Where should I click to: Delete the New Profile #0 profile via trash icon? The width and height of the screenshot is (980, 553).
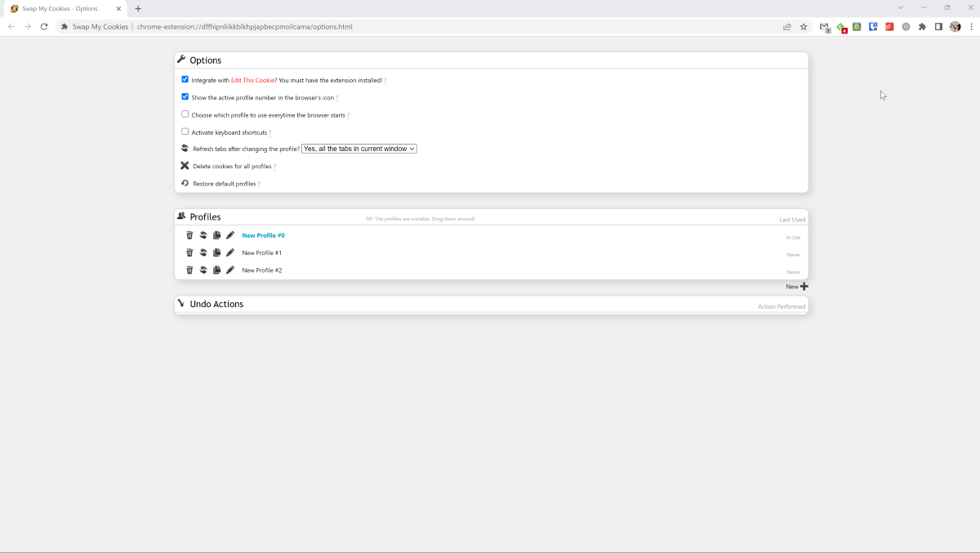pyautogui.click(x=189, y=235)
